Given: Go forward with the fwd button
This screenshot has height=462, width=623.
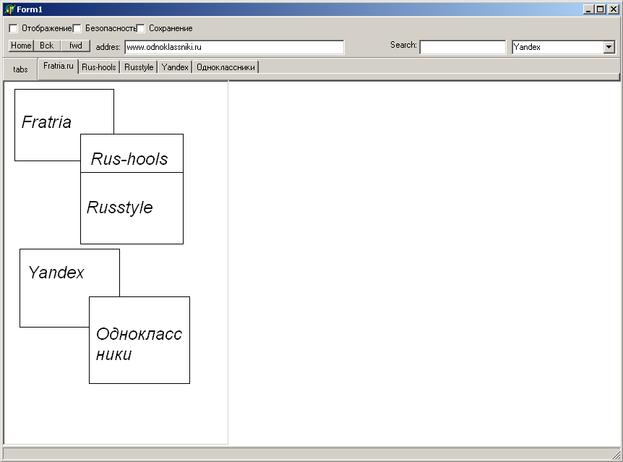Looking at the screenshot, I should coord(75,46).
